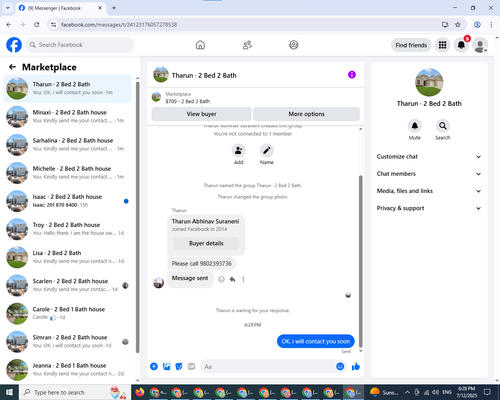Add people to the group chat

click(x=239, y=151)
